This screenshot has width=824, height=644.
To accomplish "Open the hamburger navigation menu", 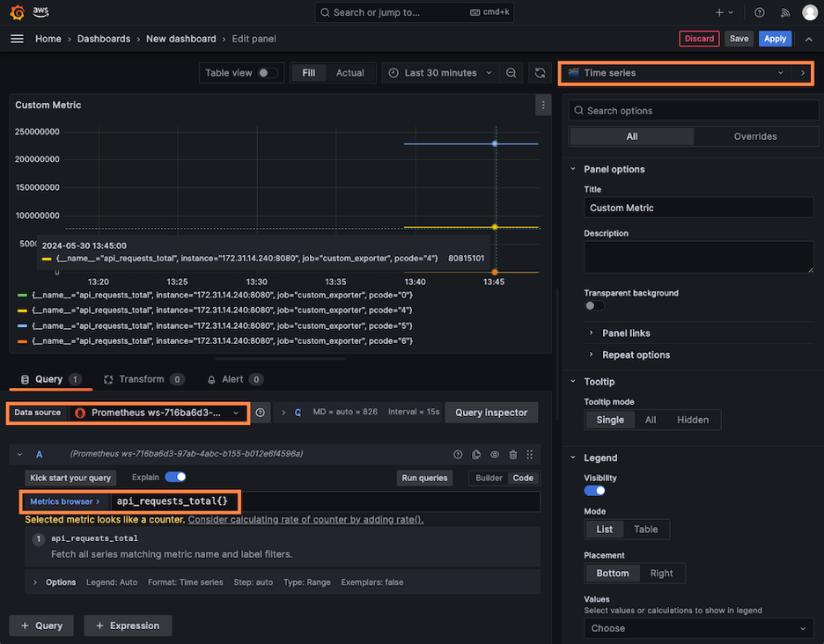I will [x=17, y=39].
